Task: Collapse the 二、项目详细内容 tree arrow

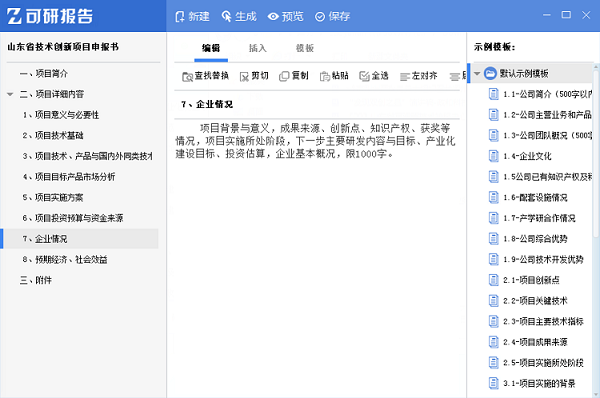Action: click(10, 94)
